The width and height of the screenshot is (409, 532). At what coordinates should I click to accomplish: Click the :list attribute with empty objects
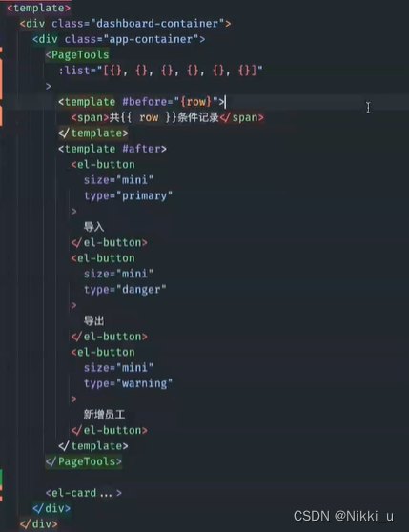160,71
